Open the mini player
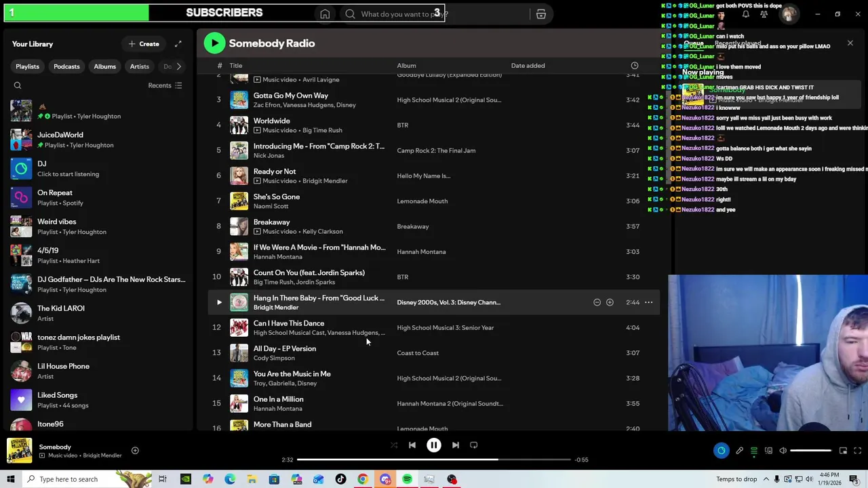Image resolution: width=868 pixels, height=488 pixels. click(x=843, y=451)
